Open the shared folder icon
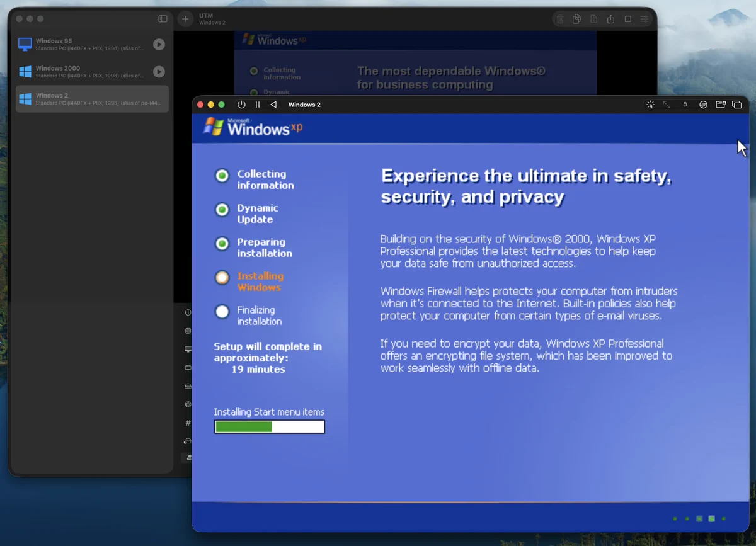This screenshot has width=756, height=546. (x=721, y=105)
